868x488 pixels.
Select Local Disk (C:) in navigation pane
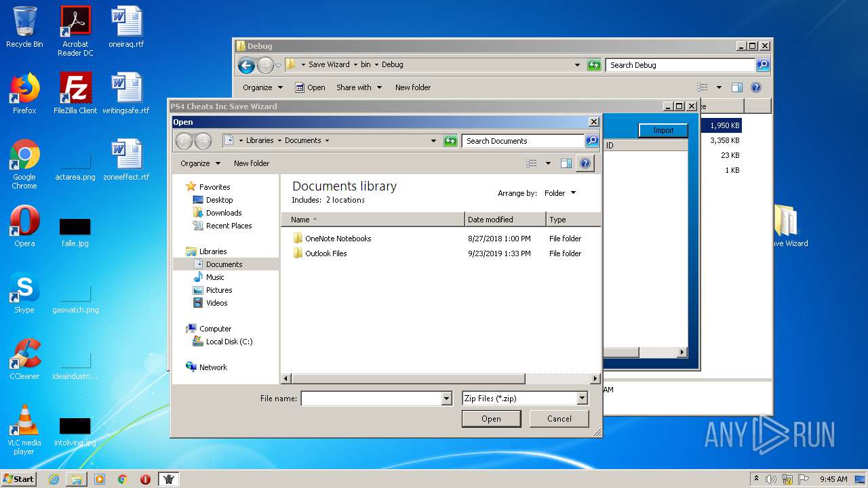coord(229,342)
